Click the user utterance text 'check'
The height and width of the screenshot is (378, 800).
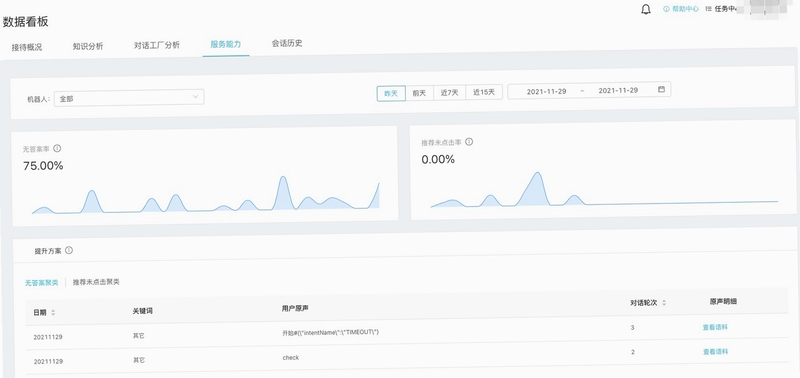click(291, 358)
